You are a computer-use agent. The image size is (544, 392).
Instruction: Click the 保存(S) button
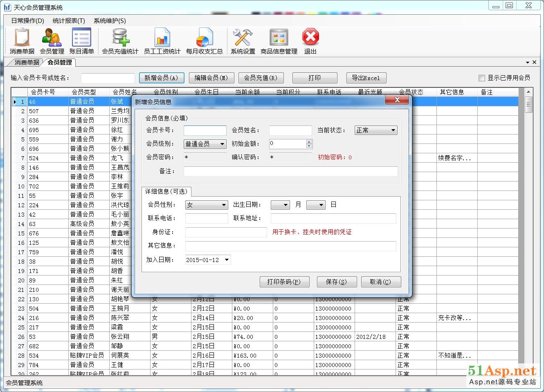[337, 282]
